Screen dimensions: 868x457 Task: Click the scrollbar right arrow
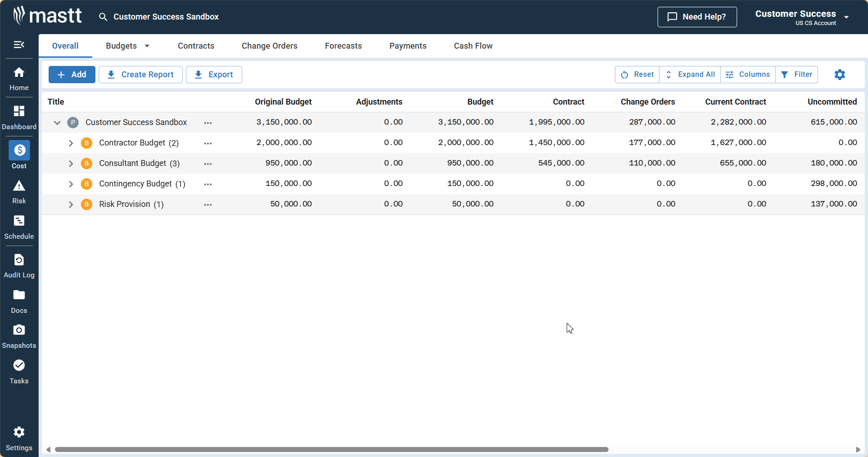tap(858, 449)
